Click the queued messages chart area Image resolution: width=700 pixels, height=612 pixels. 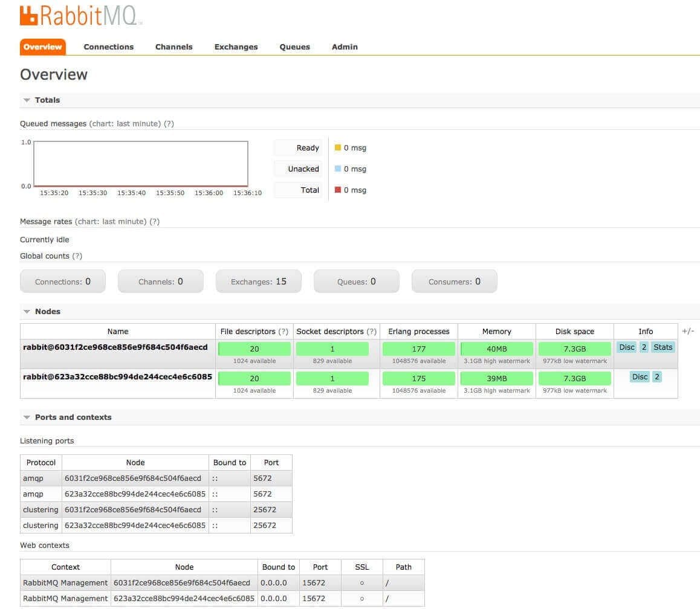140,163
